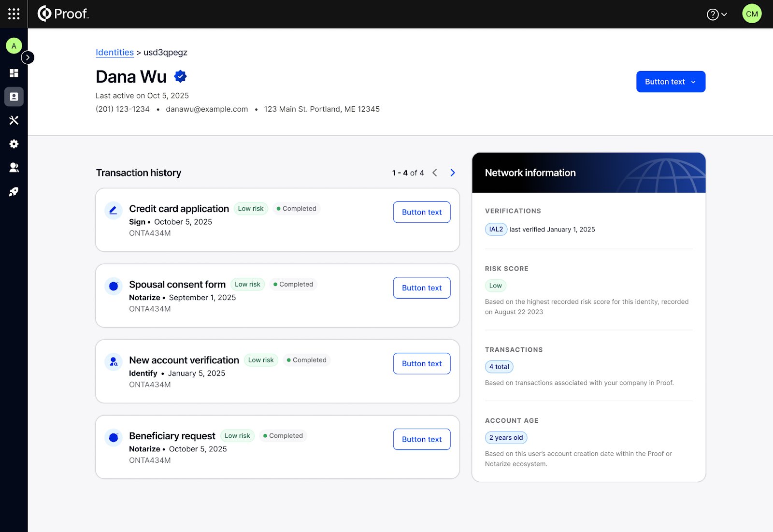Go to next transaction history page
The image size is (773, 532).
click(453, 173)
